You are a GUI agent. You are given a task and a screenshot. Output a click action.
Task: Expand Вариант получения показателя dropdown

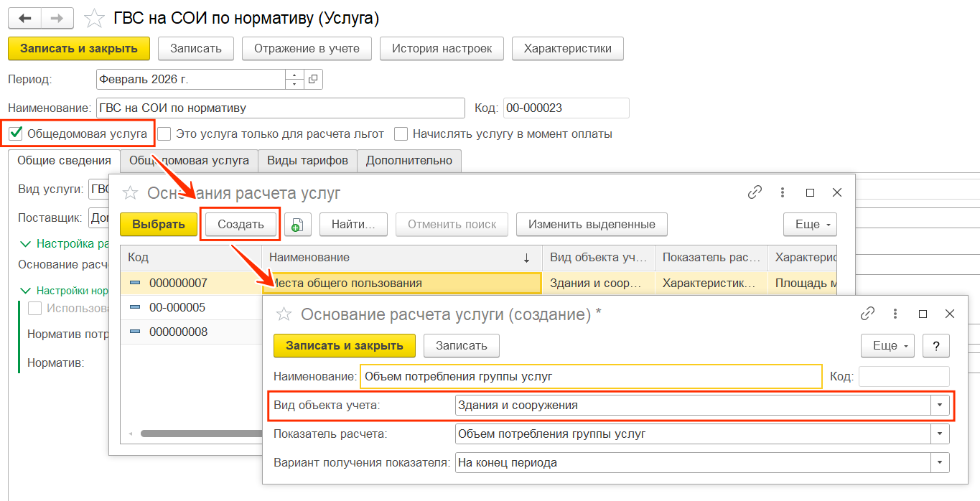pos(940,463)
